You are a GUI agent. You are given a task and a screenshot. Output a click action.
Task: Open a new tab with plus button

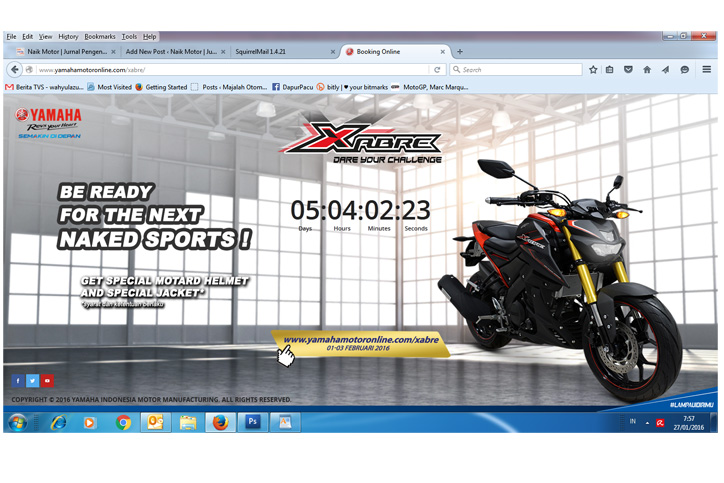coord(459,52)
